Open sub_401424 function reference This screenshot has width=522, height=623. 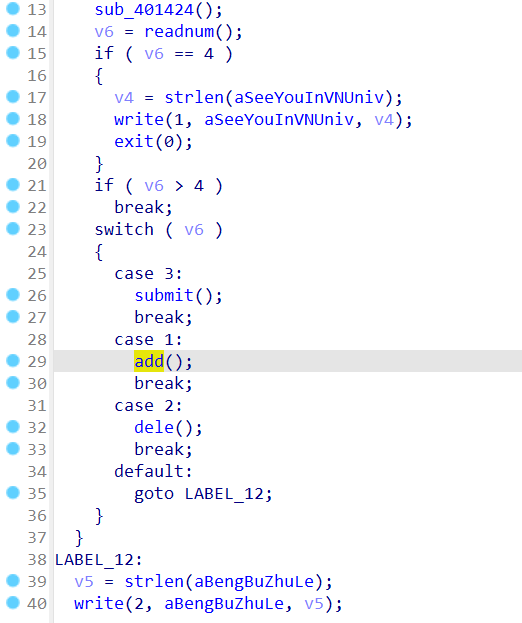coord(144,10)
